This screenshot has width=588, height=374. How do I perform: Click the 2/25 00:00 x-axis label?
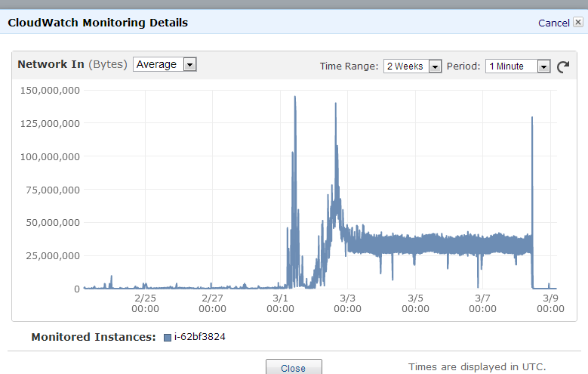(x=145, y=303)
